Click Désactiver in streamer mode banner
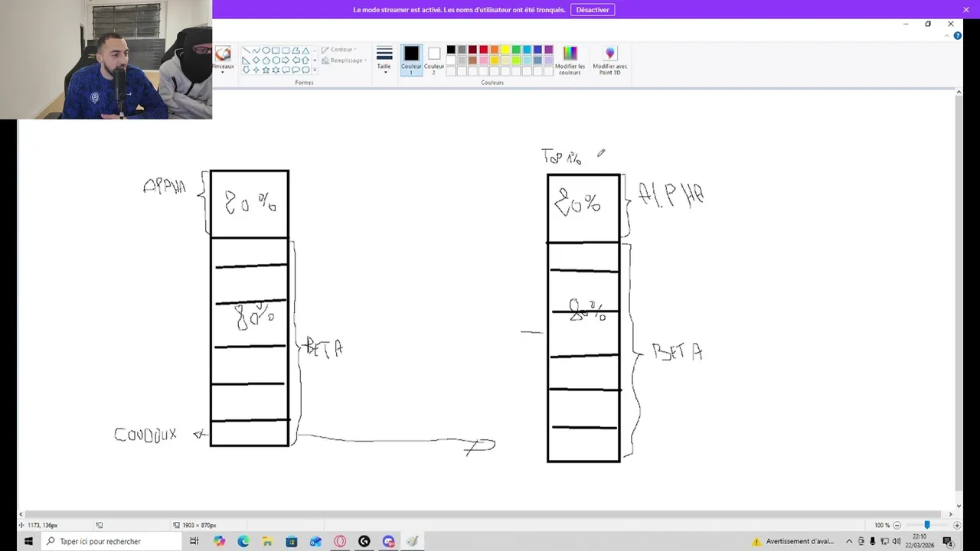Image resolution: width=980 pixels, height=551 pixels. [593, 10]
